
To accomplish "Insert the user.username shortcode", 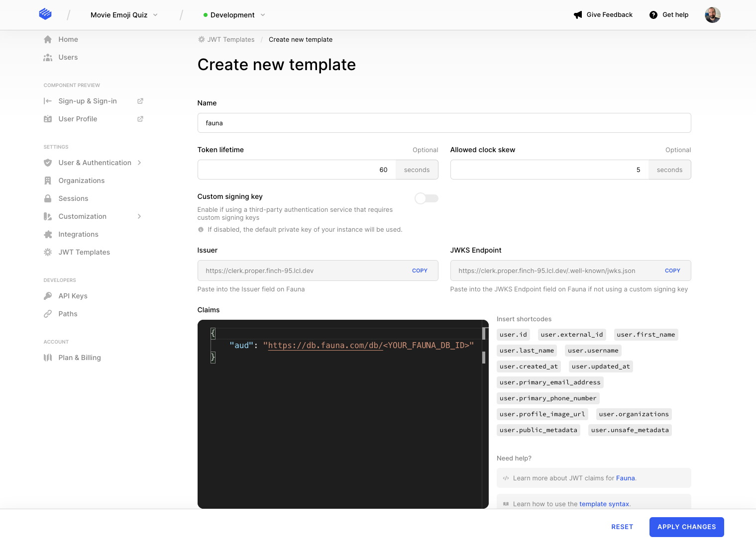I will pyautogui.click(x=593, y=351).
